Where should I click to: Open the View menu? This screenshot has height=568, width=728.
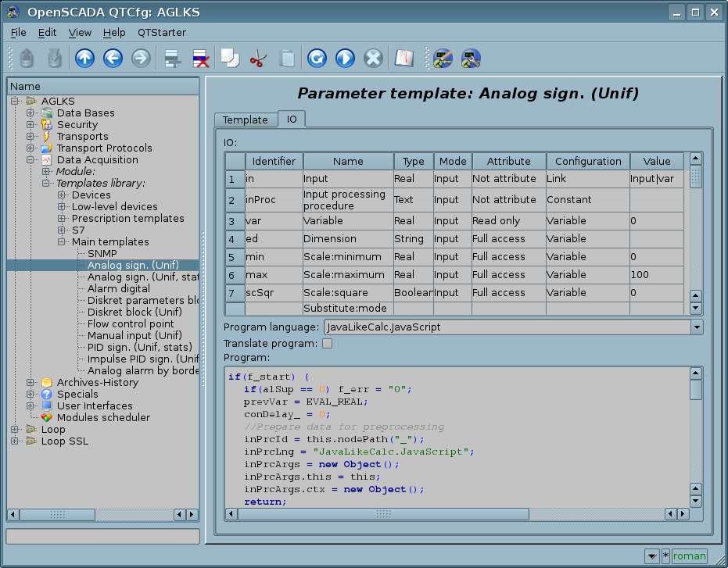(x=80, y=33)
